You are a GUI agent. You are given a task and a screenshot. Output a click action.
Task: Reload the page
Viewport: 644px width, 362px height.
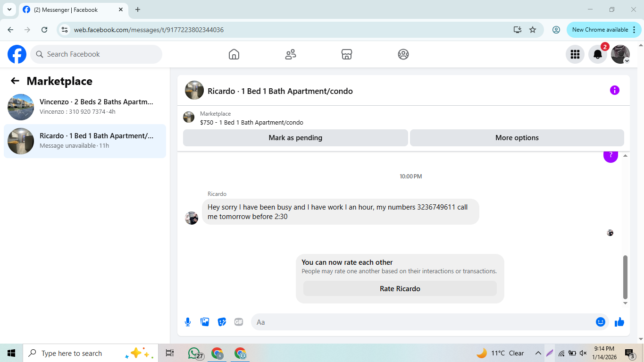pos(44,30)
